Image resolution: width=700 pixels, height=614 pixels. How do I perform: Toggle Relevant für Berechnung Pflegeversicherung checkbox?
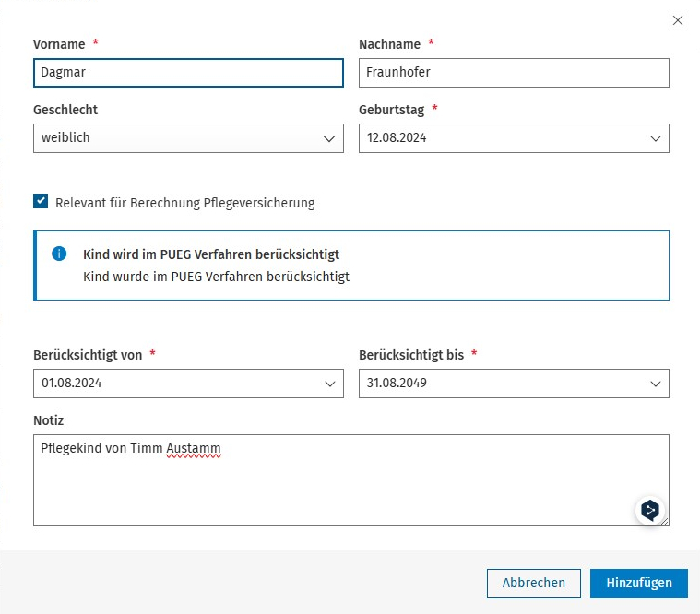click(x=41, y=202)
